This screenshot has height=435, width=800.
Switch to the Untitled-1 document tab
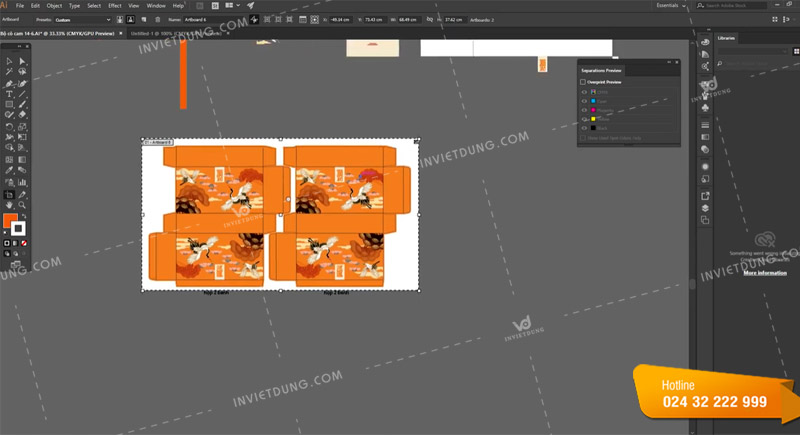176,34
